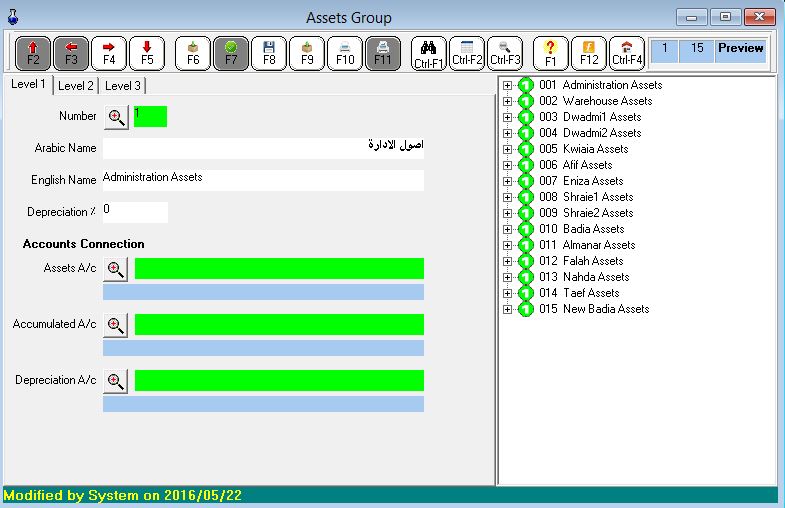The height and width of the screenshot is (508, 785).
Task: Click the F5 down-arrow navigation button
Action: 147,53
